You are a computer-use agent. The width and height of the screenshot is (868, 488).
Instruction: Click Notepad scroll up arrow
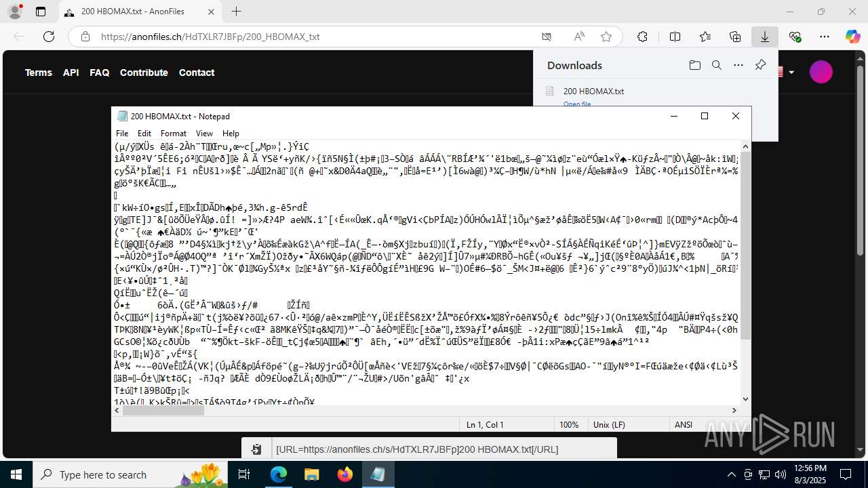pos(745,146)
